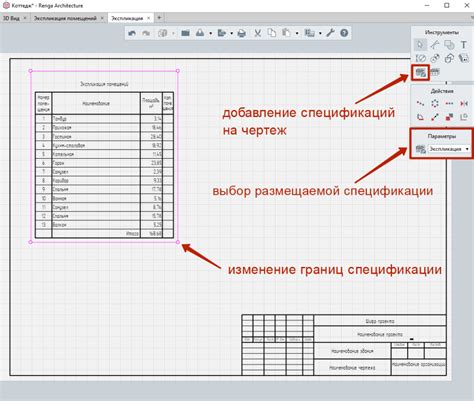Click the Copy icon in toolbar

click(272, 33)
